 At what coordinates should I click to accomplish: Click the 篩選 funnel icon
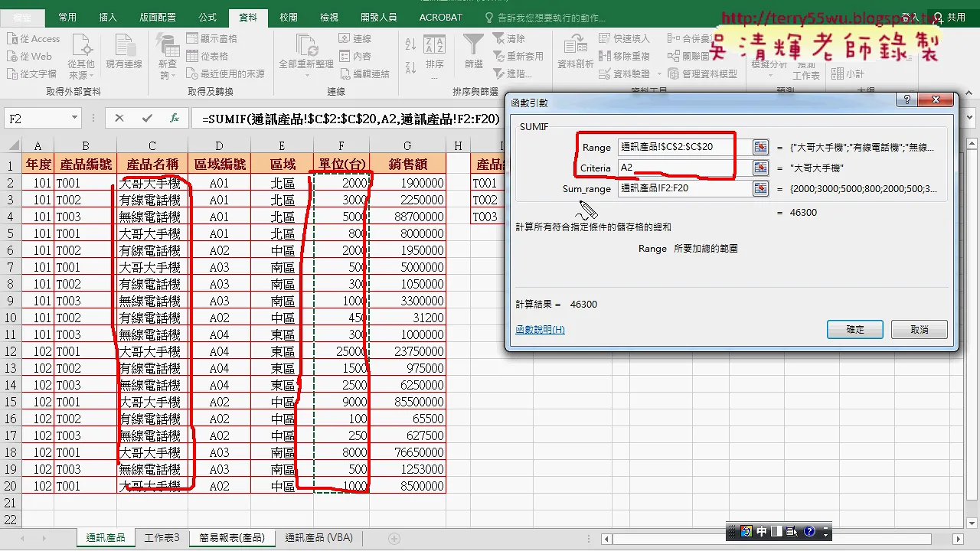pyautogui.click(x=474, y=51)
